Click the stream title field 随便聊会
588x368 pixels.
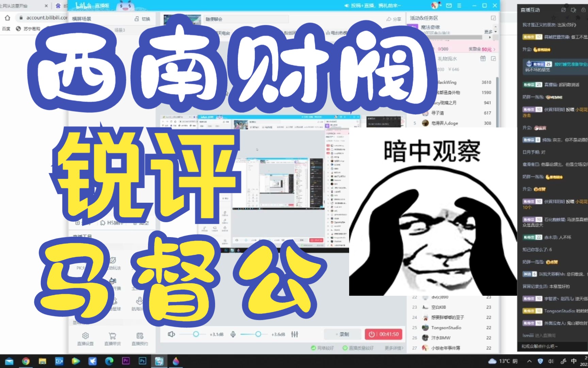247,19
